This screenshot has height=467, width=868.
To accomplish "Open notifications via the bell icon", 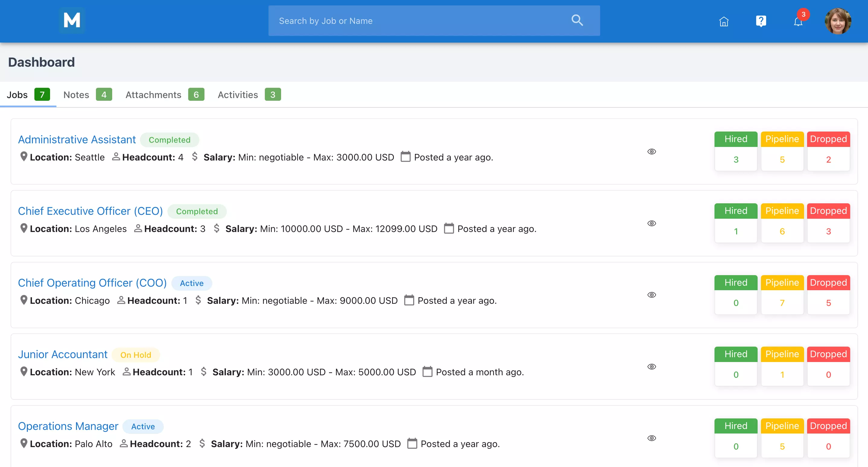I will click(797, 22).
